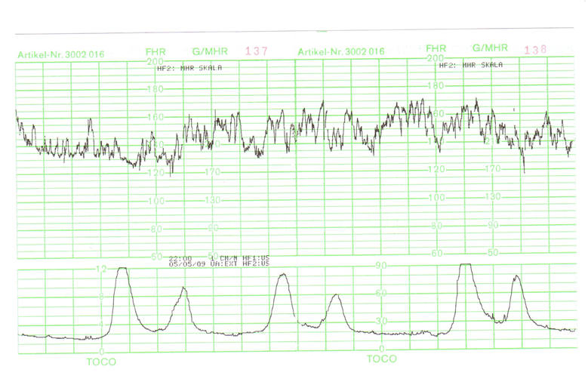
Task: Click the pink page number 138
Action: pos(535,50)
